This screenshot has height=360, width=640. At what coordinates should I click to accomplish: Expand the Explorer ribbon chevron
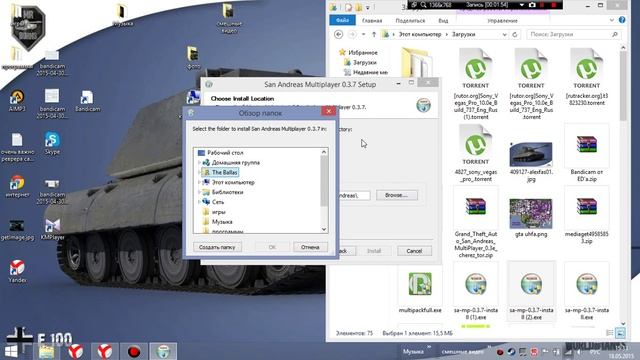[x=611, y=20]
